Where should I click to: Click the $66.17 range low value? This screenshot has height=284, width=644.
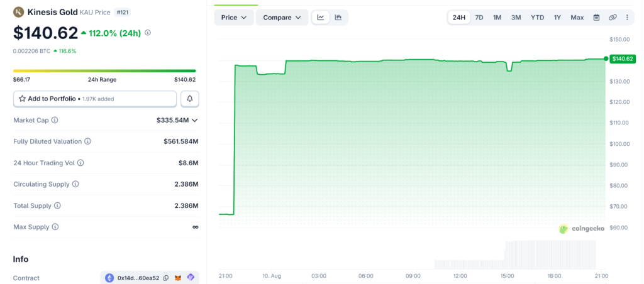click(22, 80)
